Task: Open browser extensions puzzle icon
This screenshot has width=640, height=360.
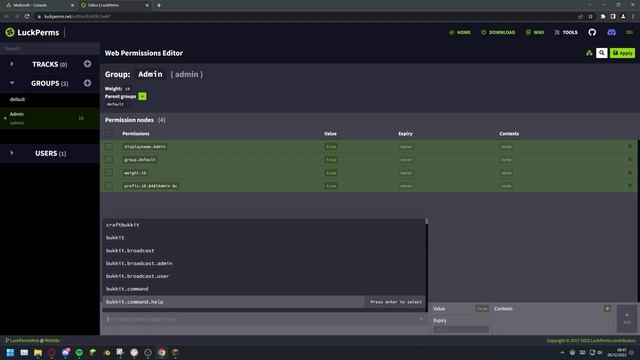Action: [603, 16]
